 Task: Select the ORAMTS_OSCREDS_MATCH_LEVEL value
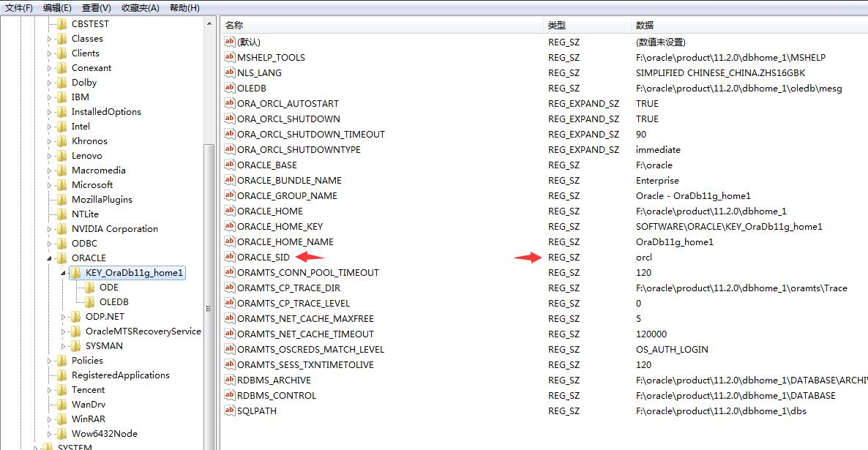[x=310, y=349]
